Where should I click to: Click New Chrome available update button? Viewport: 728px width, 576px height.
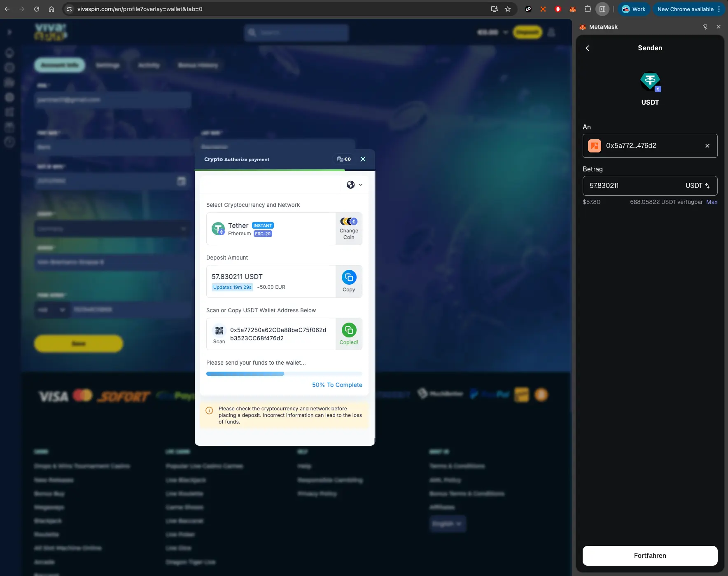click(x=688, y=9)
